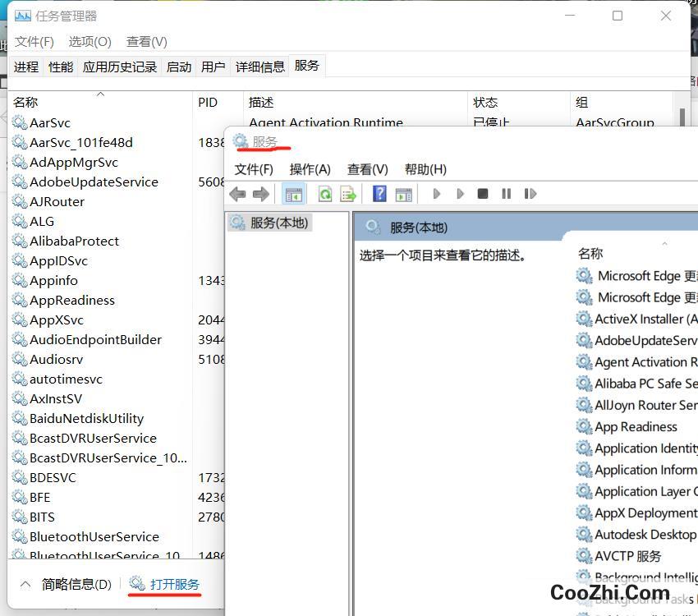The width and height of the screenshot is (698, 616).
Task: Click the Forward arrow in Services toolbar
Action: click(x=261, y=194)
